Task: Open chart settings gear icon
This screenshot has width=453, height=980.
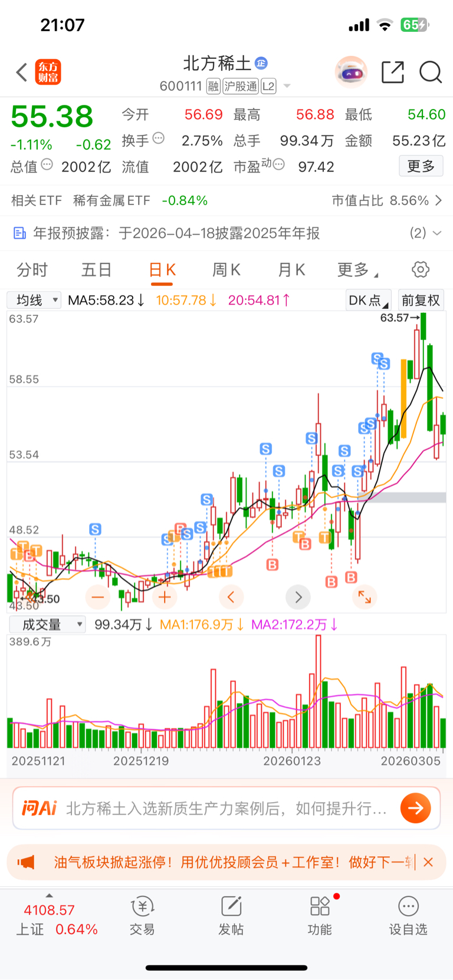Action: coord(421,270)
